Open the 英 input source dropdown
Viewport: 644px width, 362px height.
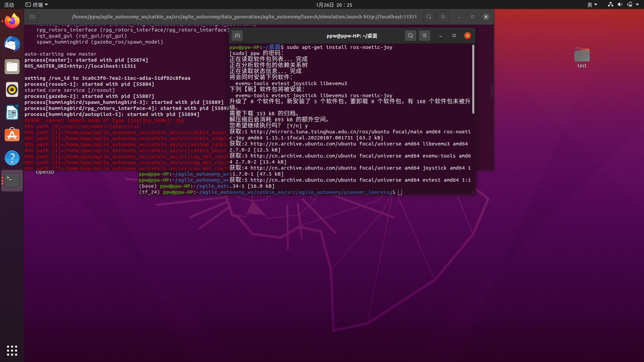592,4
